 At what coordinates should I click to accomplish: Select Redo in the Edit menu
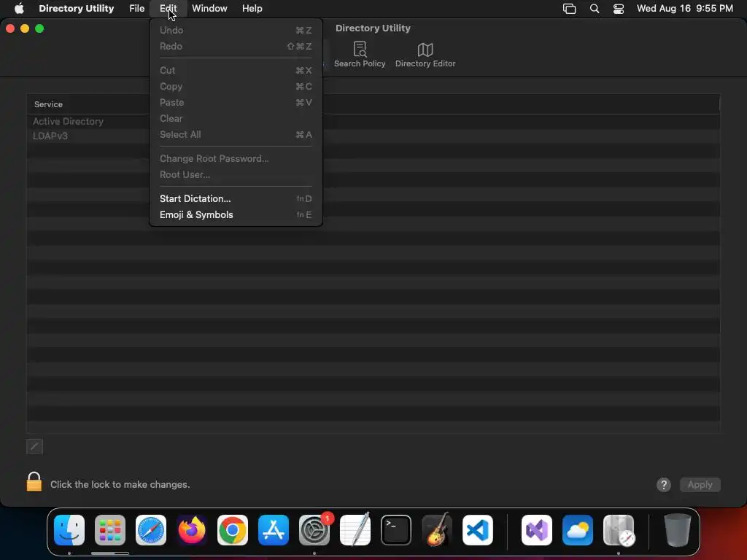[x=236, y=46]
